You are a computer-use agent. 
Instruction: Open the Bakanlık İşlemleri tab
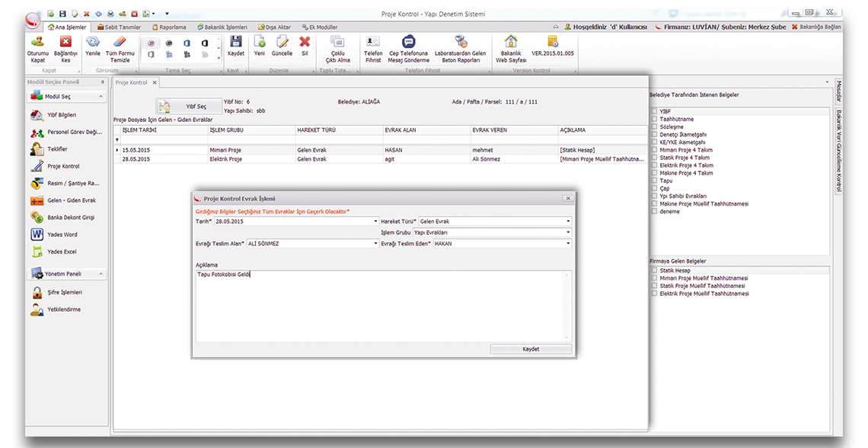click(x=222, y=27)
